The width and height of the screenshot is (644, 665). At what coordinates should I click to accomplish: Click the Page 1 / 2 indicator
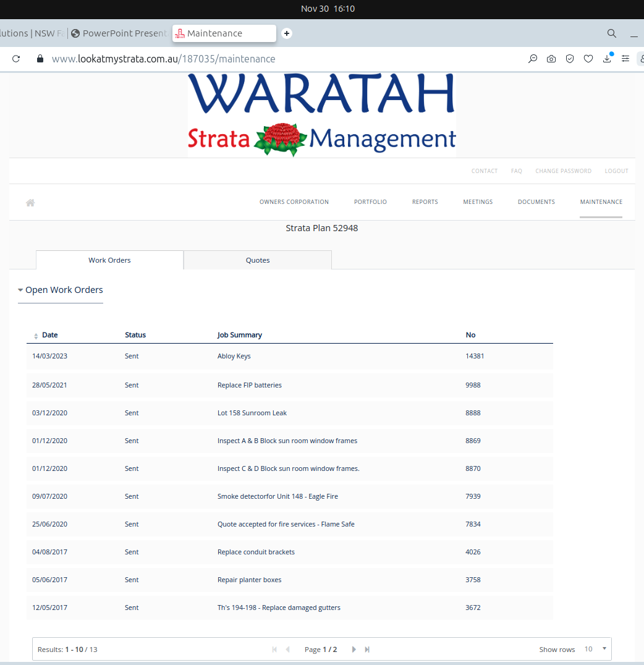click(x=321, y=650)
